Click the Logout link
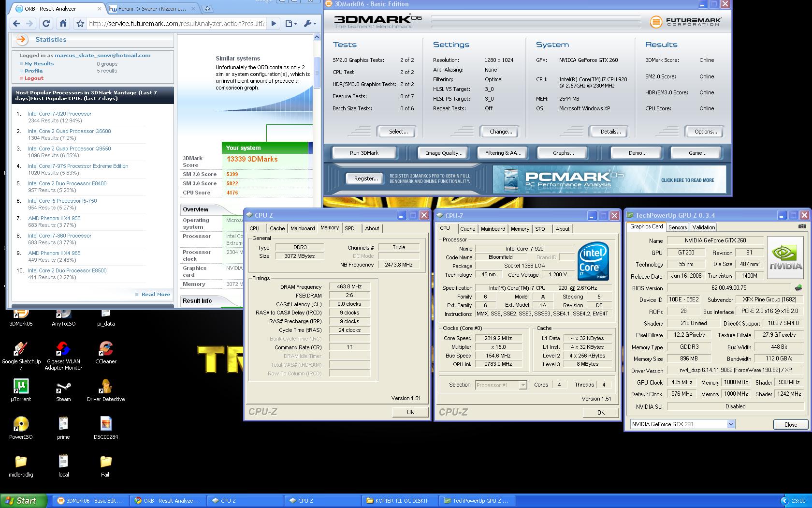 click(34, 78)
